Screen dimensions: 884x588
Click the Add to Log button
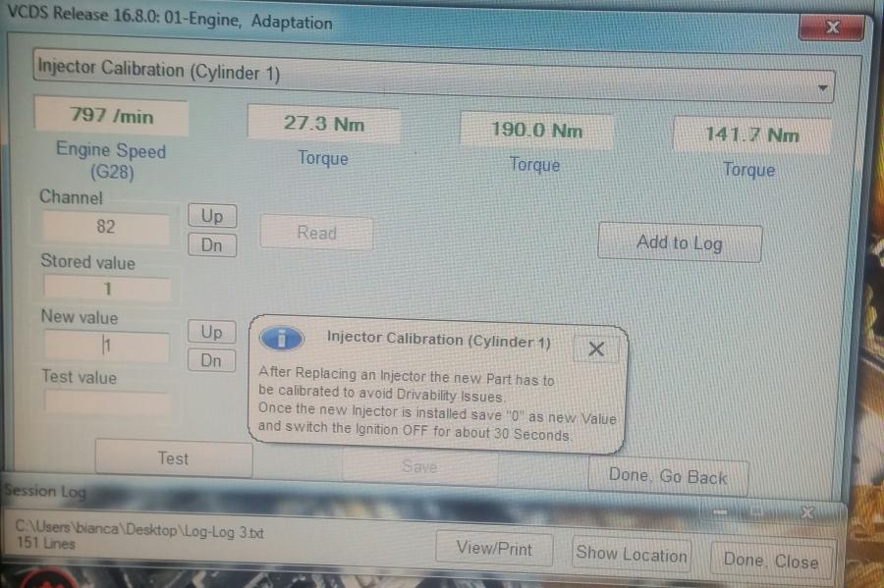[679, 242]
